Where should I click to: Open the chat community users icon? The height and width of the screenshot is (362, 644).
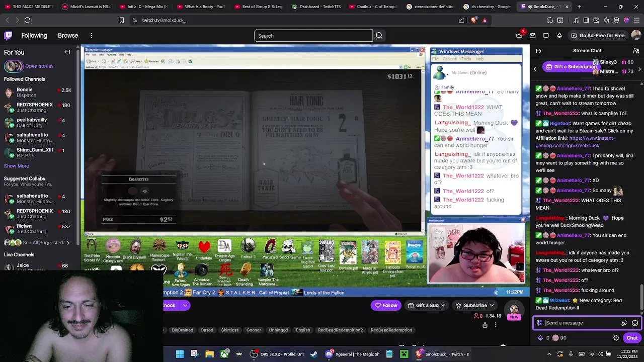[x=636, y=51]
